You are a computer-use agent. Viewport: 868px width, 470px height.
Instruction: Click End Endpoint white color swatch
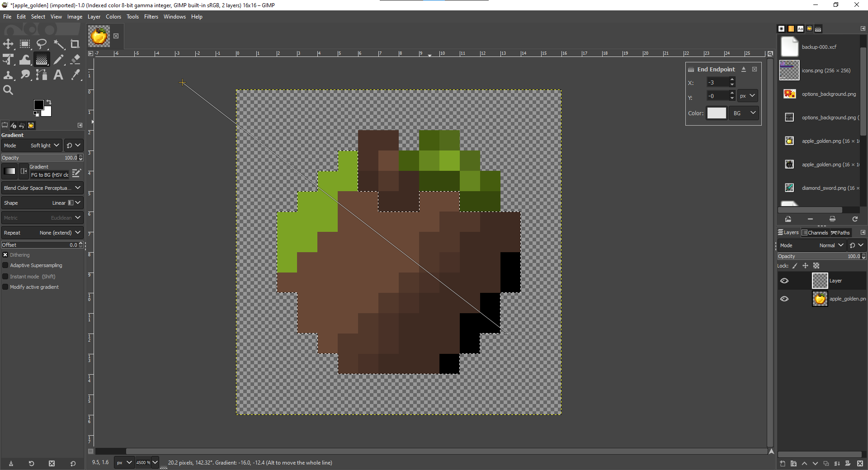(x=717, y=113)
